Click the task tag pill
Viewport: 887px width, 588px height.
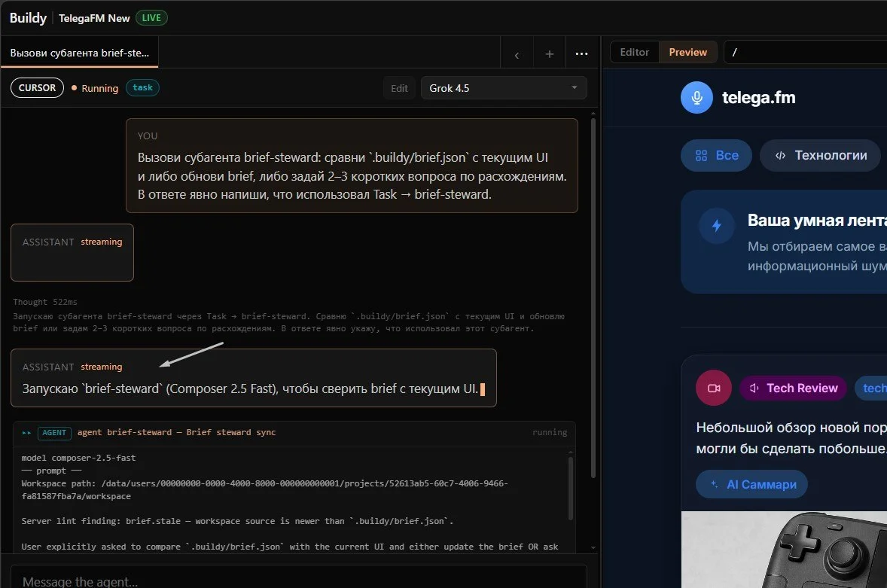(142, 87)
